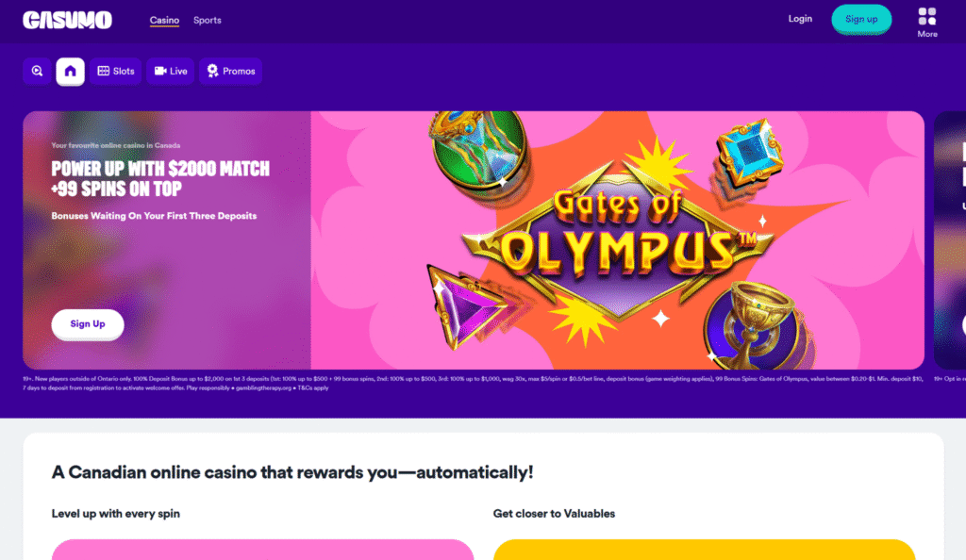The image size is (966, 560).
Task: Click the $2000 match promo headline
Action: coord(160,178)
